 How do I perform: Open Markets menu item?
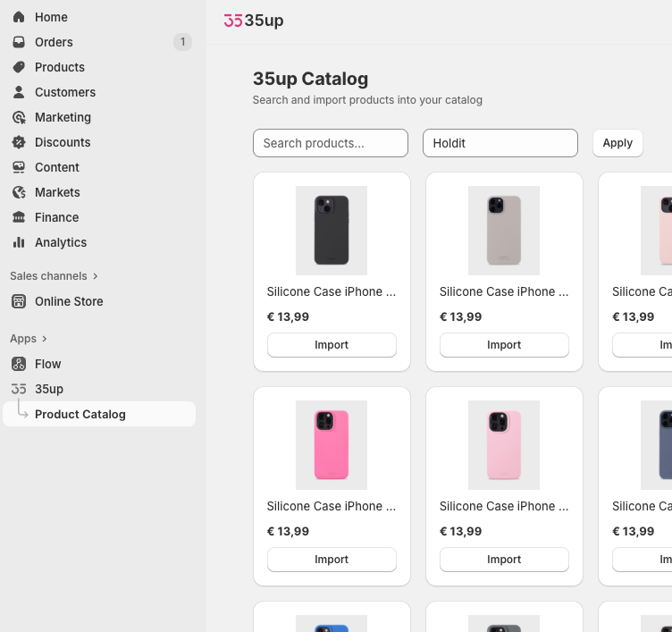point(57,192)
